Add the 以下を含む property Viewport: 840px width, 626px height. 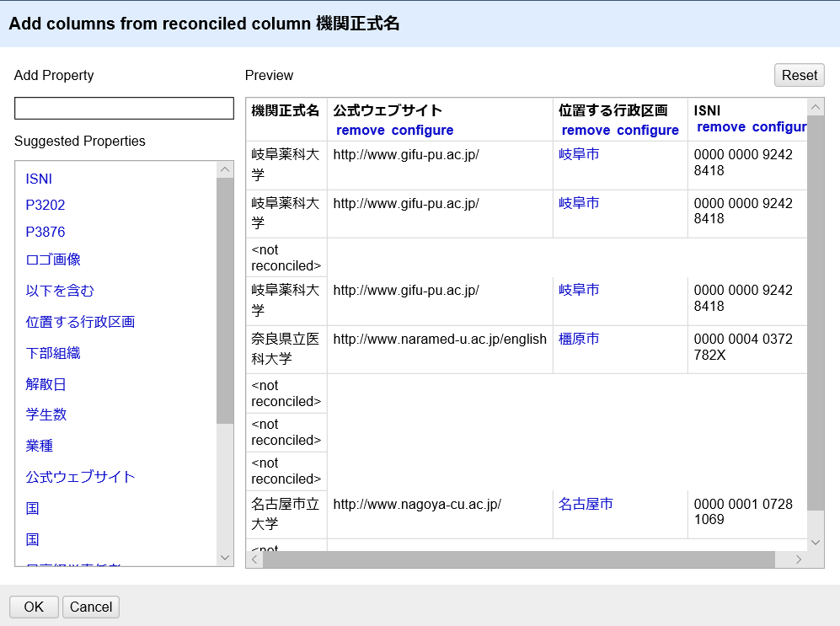click(60, 291)
